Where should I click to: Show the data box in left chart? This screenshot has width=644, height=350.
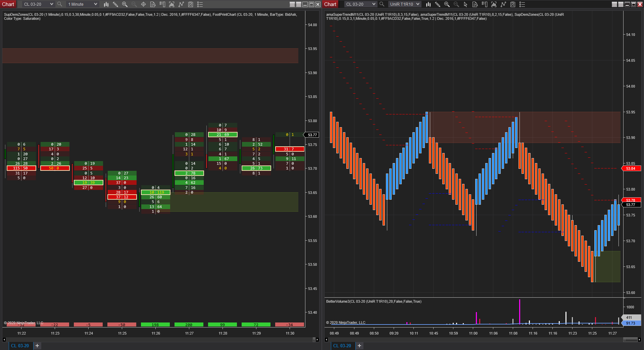(153, 4)
